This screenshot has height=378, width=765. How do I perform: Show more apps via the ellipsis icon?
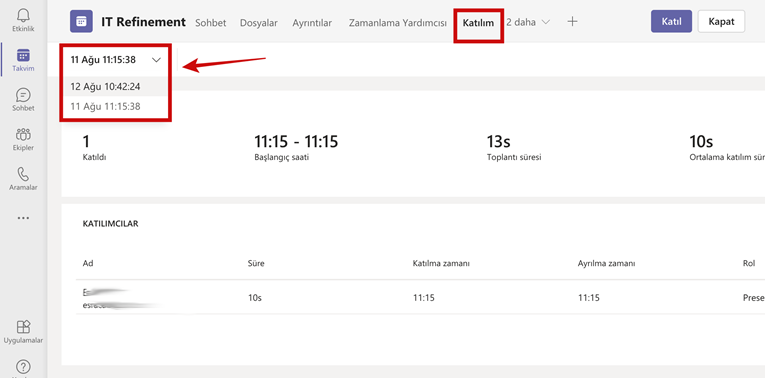[x=23, y=218]
